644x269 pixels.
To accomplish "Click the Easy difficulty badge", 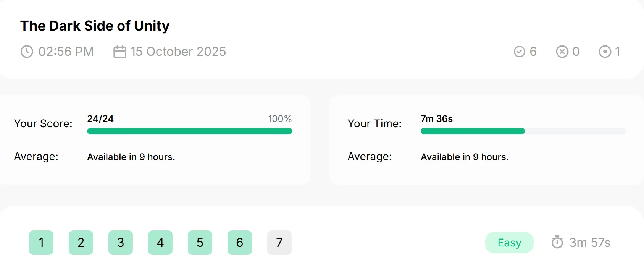I will tap(509, 243).
